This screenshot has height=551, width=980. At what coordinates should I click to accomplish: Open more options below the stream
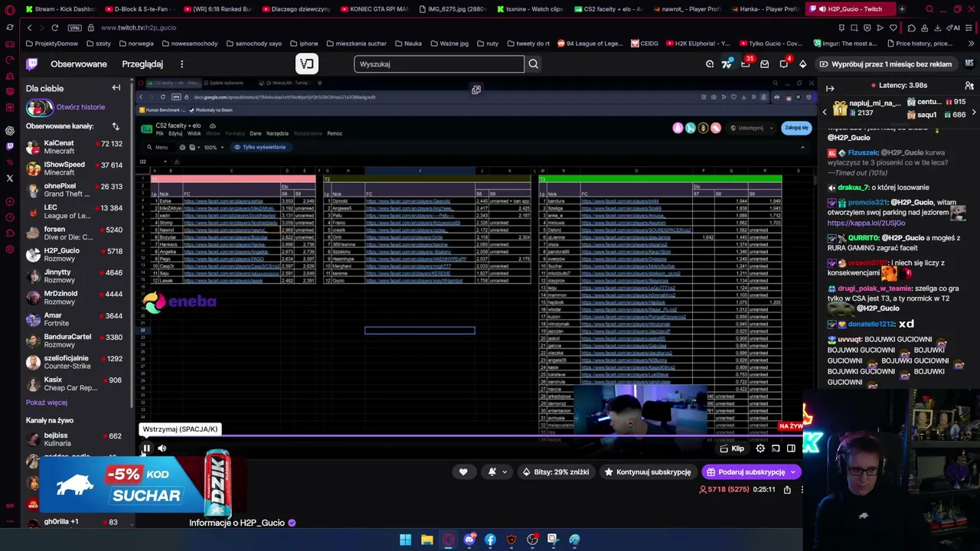(802, 490)
